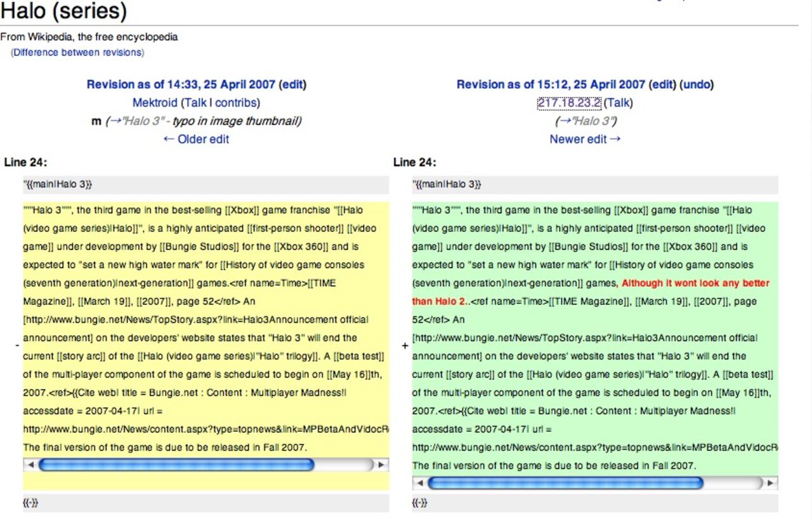812x520 pixels.
Task: Click blue scrollbar thumb in yellow pane
Action: pos(176,465)
